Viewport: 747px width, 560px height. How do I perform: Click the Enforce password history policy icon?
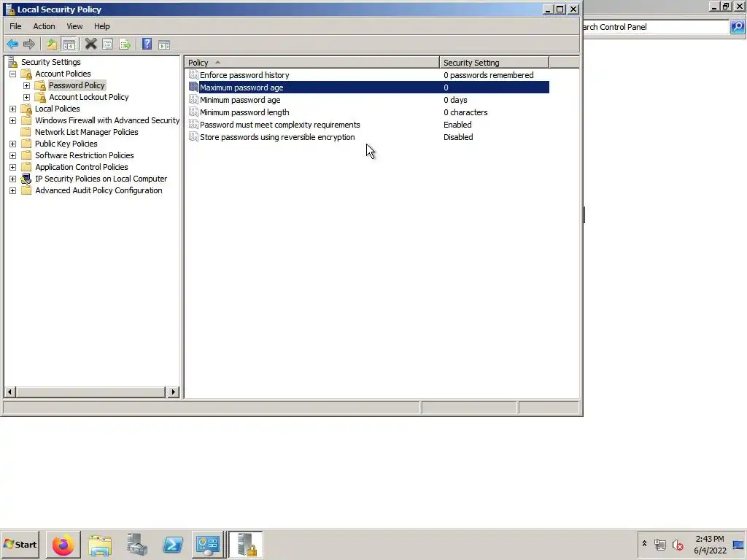click(x=193, y=75)
